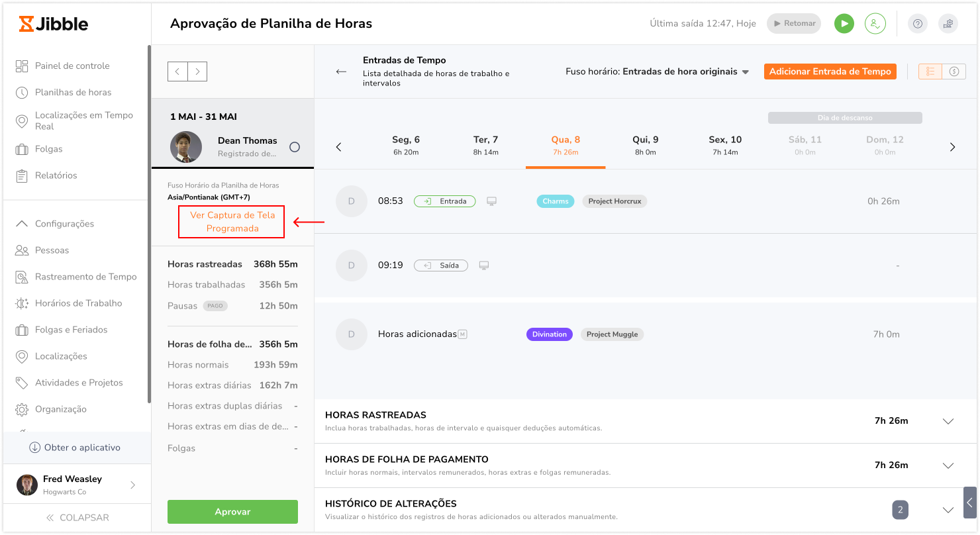Click Adicionar Entrada de Tempo button
The image size is (980, 535).
pos(830,72)
